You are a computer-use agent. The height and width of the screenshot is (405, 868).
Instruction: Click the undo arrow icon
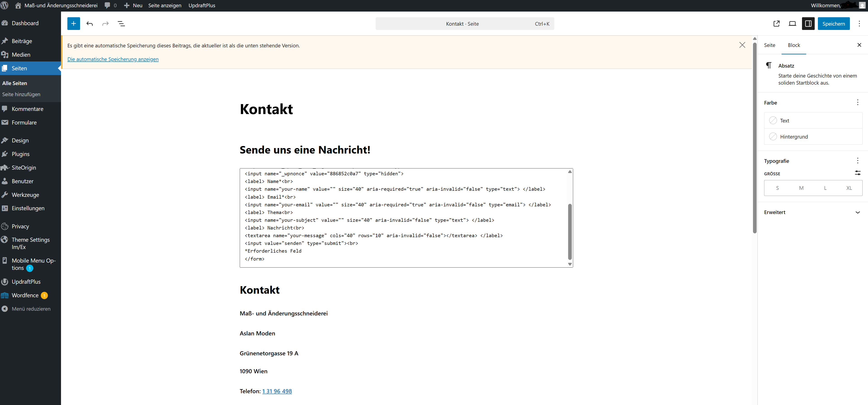coord(90,24)
